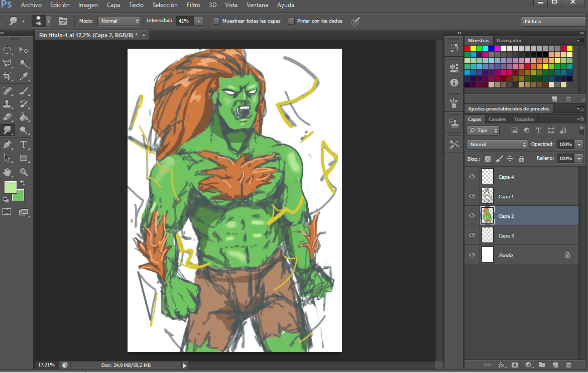The width and height of the screenshot is (588, 373).
Task: Open the Filtro menu
Action: click(x=193, y=5)
